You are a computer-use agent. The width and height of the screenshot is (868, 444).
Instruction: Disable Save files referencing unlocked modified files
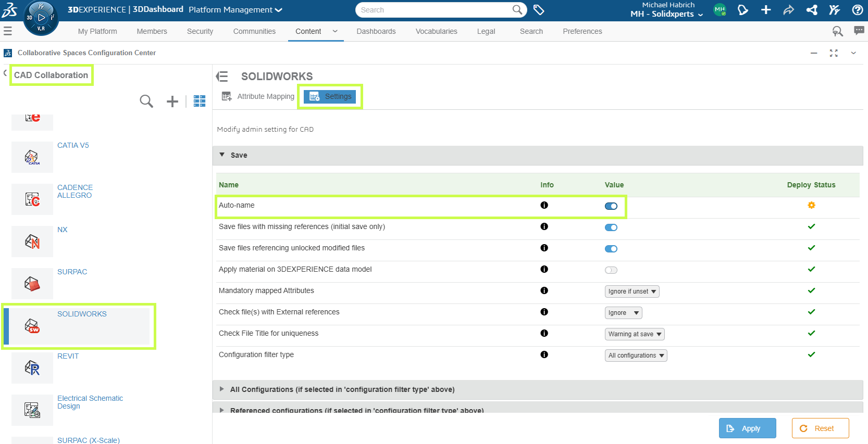pyautogui.click(x=611, y=249)
